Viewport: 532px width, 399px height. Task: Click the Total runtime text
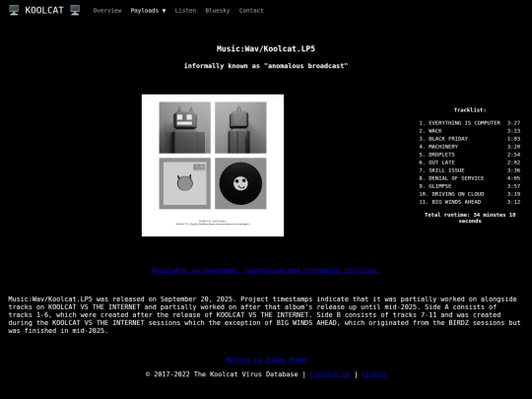470,218
